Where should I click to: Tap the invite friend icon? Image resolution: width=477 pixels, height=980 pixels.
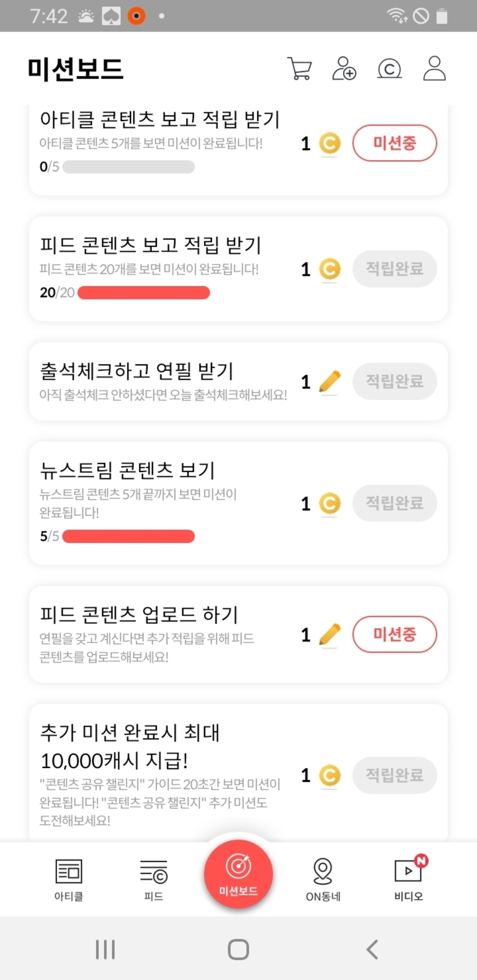tap(344, 68)
